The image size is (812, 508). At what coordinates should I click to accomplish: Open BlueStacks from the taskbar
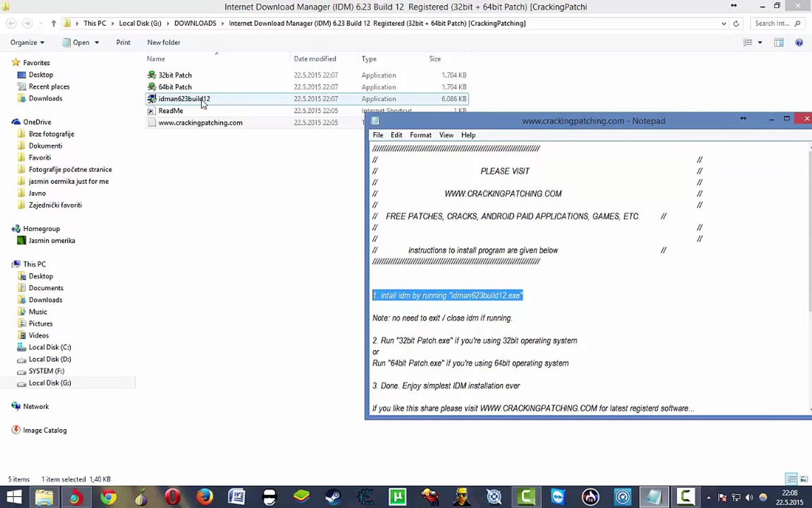301,497
